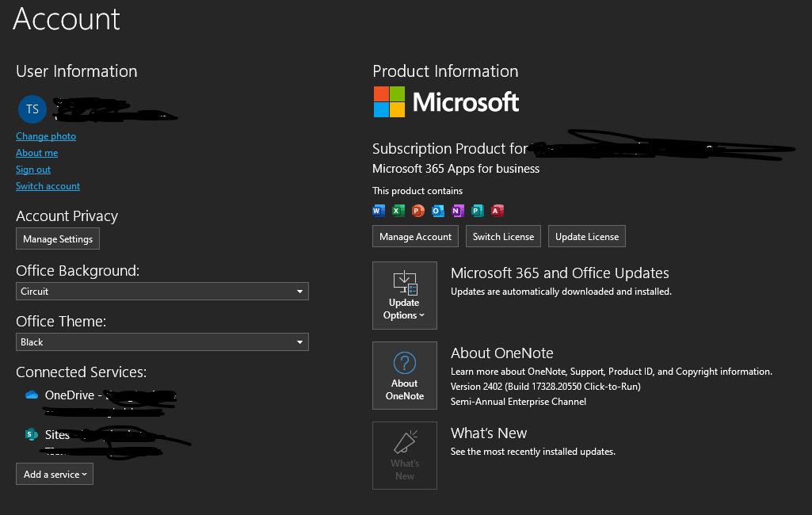
Task: Click the Manage Settings button under Account Privacy
Action: [x=57, y=238]
